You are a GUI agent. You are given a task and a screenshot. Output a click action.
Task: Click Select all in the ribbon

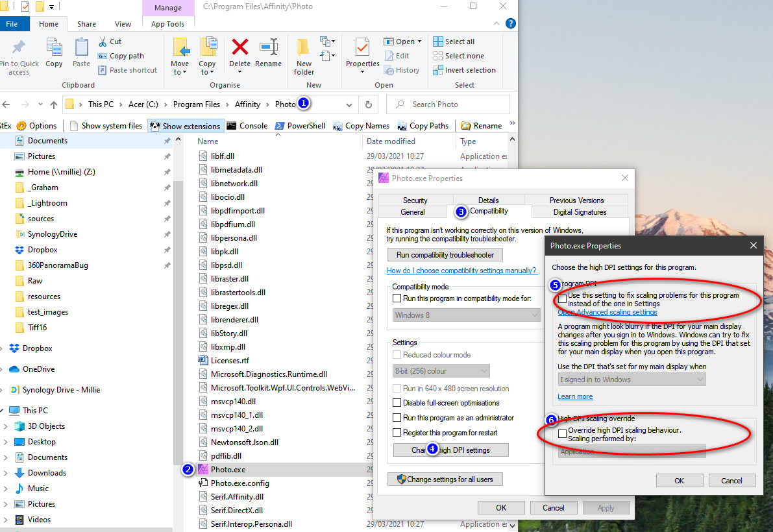(454, 42)
